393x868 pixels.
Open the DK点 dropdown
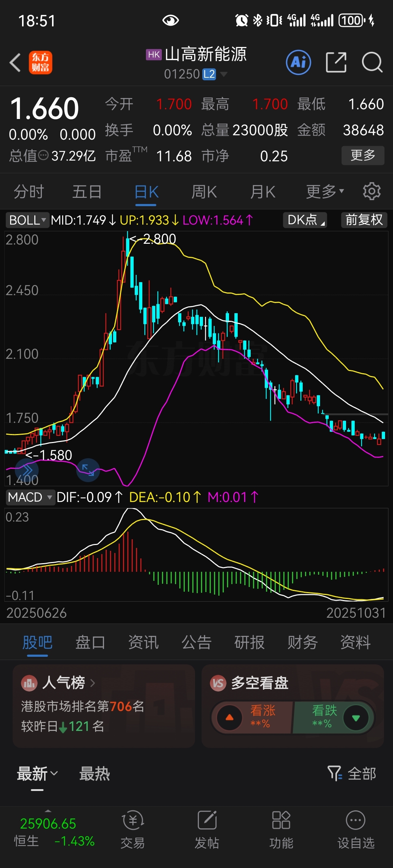click(x=305, y=220)
